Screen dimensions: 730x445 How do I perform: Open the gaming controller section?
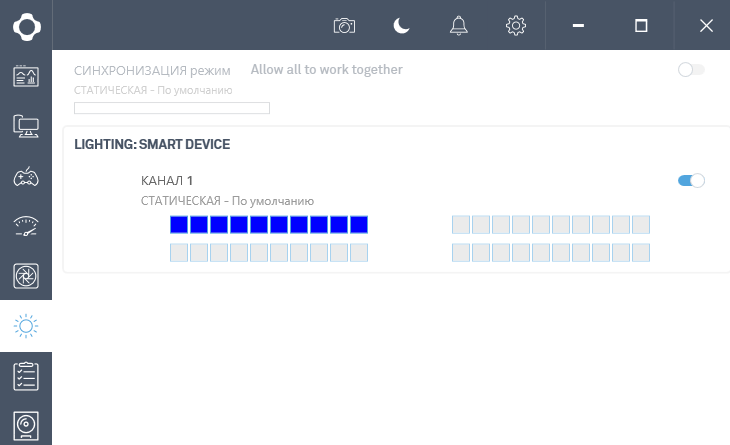point(26,177)
